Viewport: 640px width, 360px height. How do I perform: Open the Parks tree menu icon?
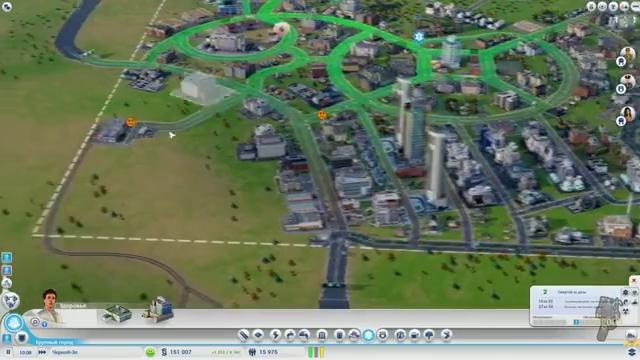point(429,335)
